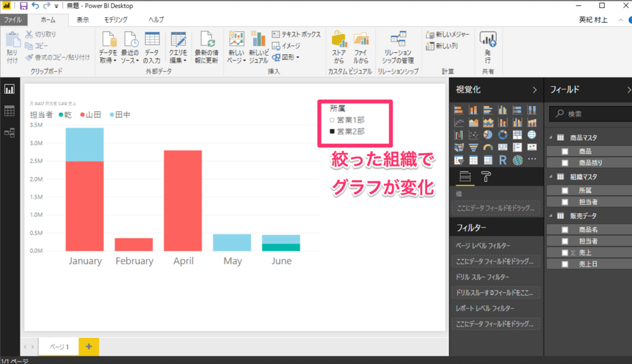Open the Relationships view from left sidebar
The width and height of the screenshot is (632, 364).
[x=9, y=133]
